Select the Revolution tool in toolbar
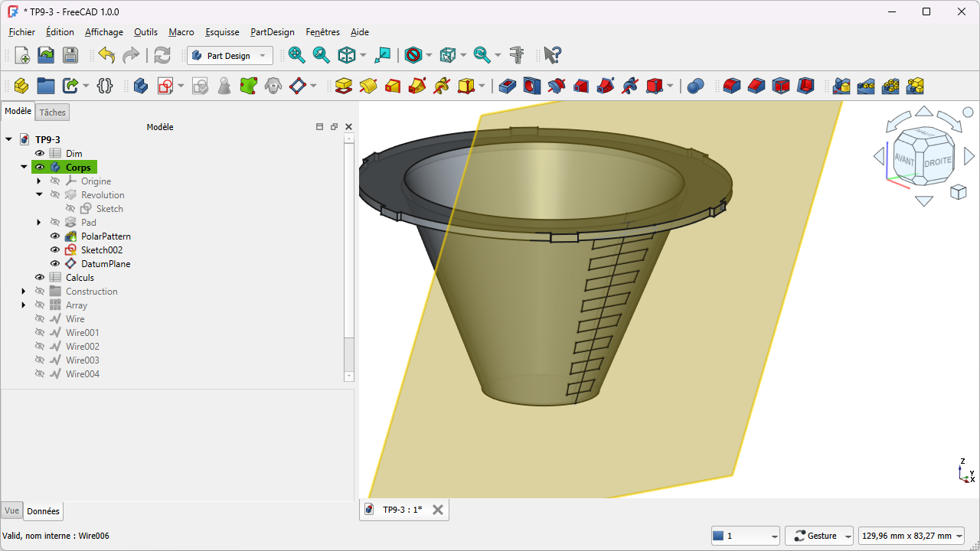Image resolution: width=980 pixels, height=551 pixels. pos(368,86)
